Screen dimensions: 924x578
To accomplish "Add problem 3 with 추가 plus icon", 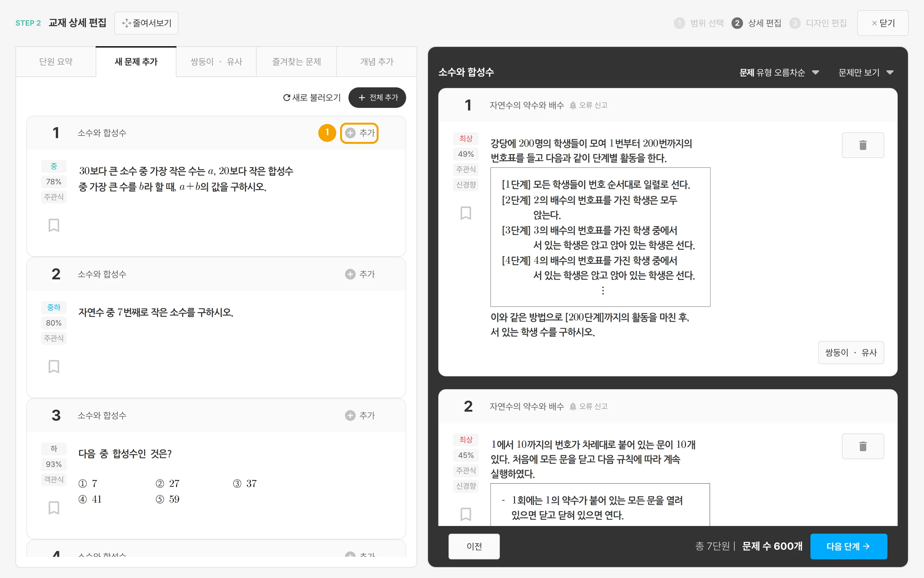I will pos(360,416).
